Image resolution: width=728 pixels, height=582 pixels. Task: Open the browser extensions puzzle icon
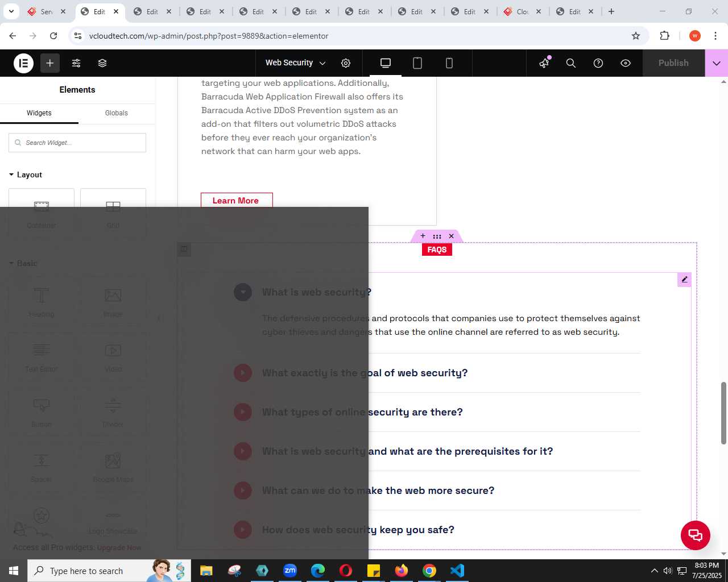(x=664, y=36)
